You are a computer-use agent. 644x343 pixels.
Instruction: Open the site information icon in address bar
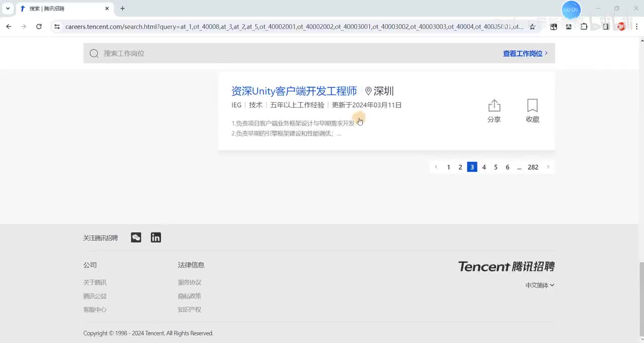57,27
